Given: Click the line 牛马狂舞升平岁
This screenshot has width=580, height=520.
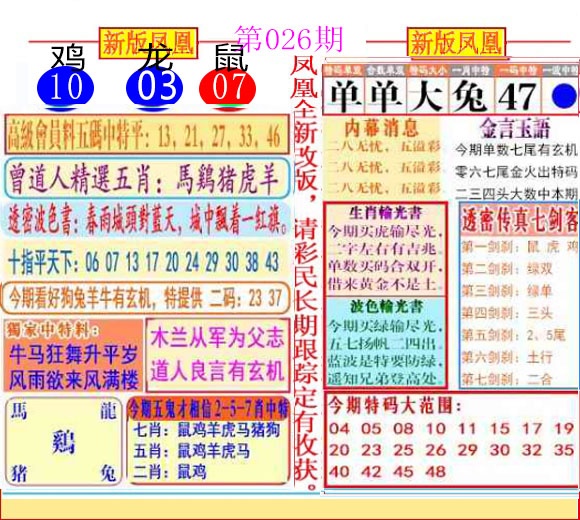Looking at the screenshot, I should (x=74, y=354).
